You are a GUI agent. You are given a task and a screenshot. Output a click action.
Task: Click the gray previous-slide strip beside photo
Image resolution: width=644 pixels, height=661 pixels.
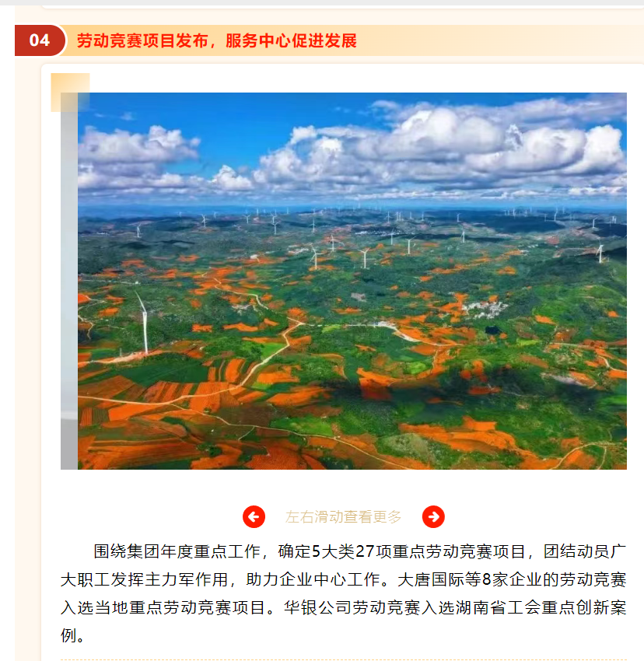tap(69, 281)
